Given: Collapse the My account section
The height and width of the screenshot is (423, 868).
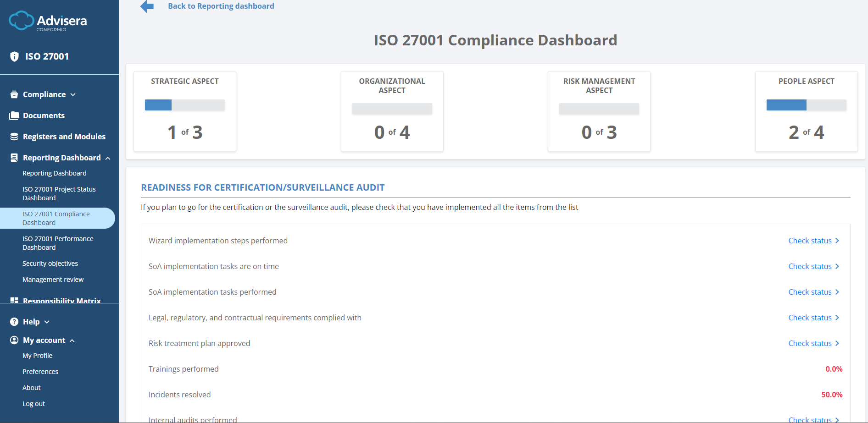Looking at the screenshot, I should pyautogui.click(x=72, y=340).
